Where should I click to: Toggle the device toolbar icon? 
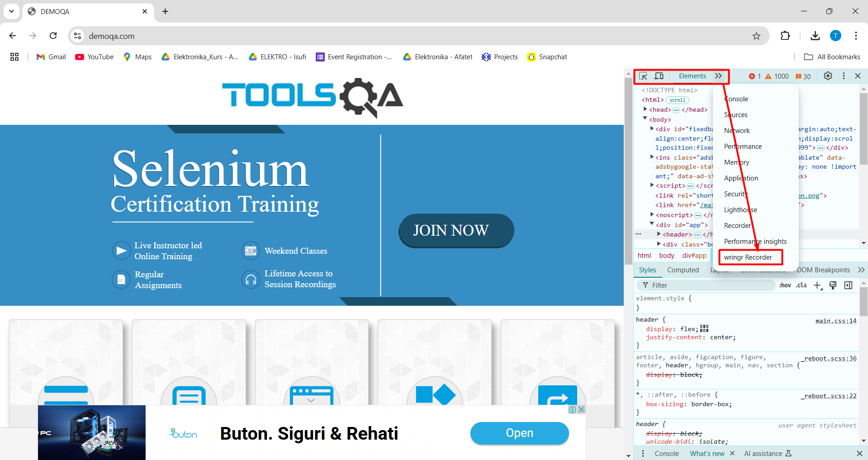tap(659, 76)
